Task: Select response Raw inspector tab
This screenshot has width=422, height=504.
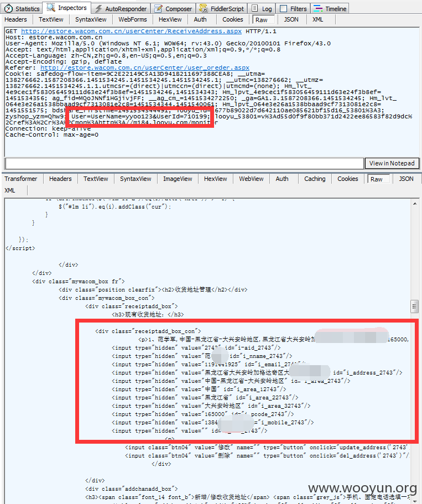Action: click(378, 179)
